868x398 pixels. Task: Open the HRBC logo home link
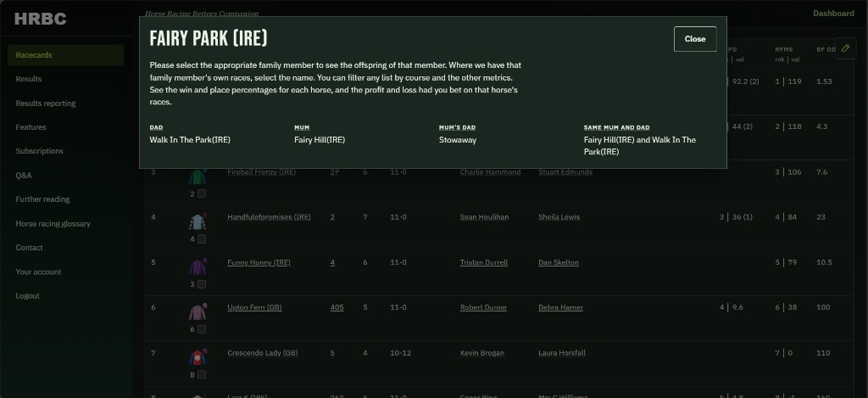(41, 19)
